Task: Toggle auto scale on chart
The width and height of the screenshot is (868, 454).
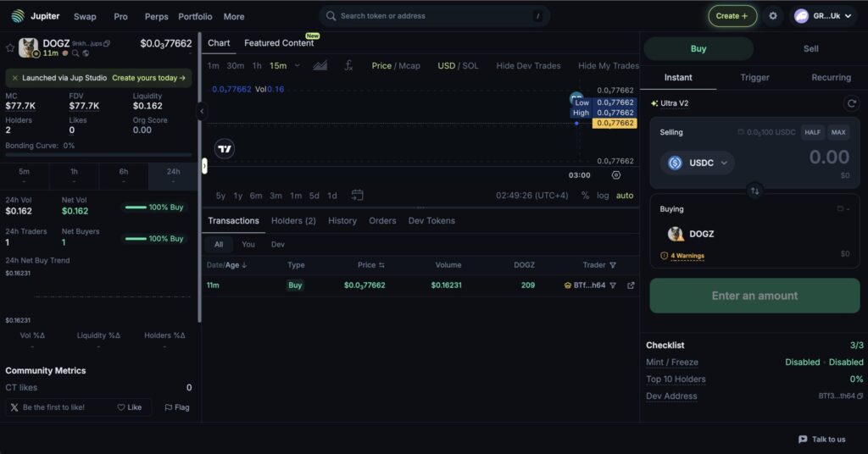Action: pyautogui.click(x=625, y=196)
